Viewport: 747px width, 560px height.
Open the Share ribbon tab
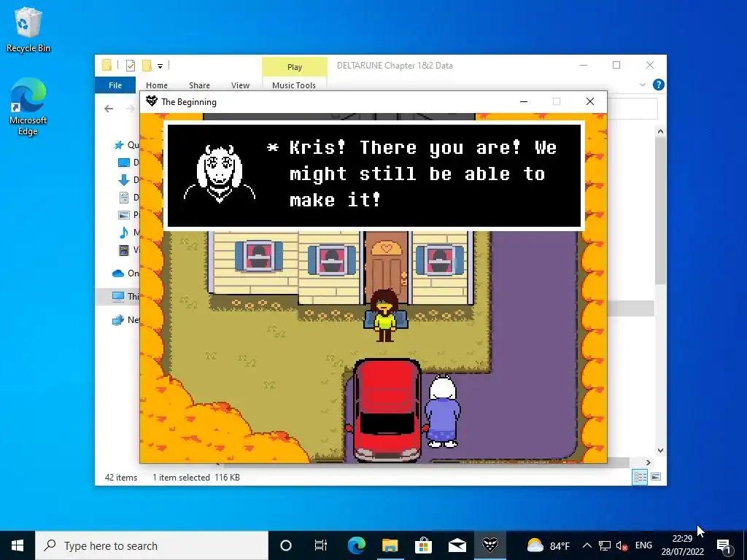point(199,85)
